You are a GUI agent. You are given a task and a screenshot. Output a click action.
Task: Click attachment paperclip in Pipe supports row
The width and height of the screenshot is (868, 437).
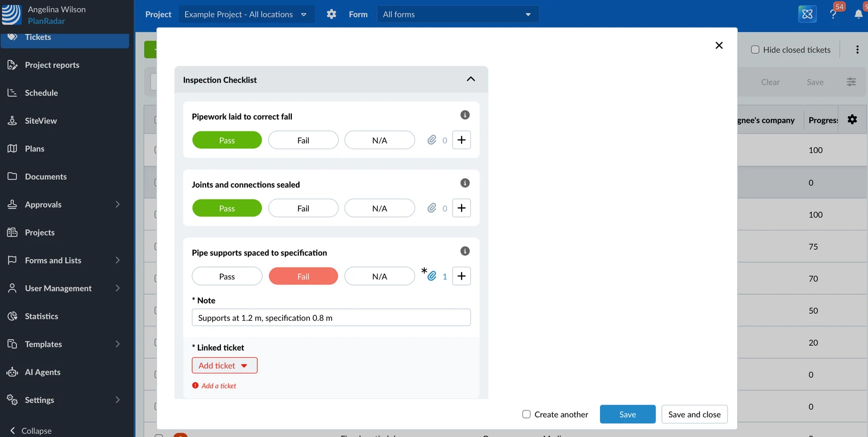(x=432, y=276)
